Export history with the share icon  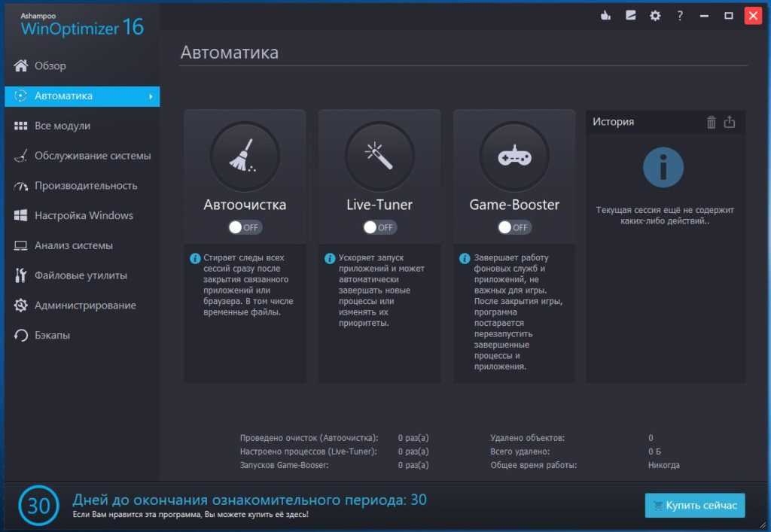click(x=729, y=122)
